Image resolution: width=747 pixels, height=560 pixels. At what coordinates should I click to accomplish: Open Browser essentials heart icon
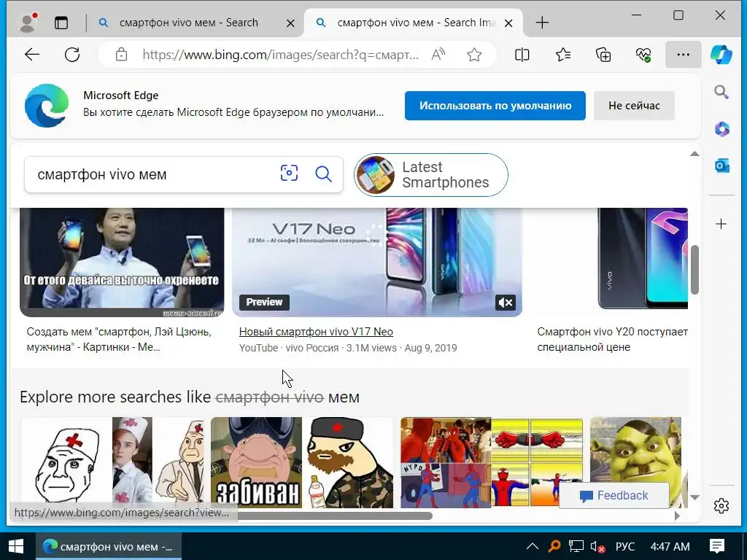[x=643, y=55]
